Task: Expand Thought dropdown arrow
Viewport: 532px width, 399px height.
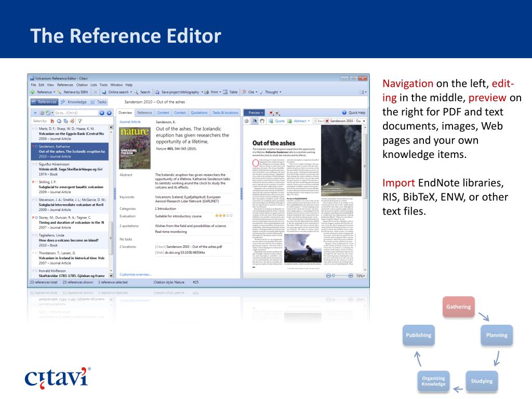Action: pyautogui.click(x=280, y=92)
